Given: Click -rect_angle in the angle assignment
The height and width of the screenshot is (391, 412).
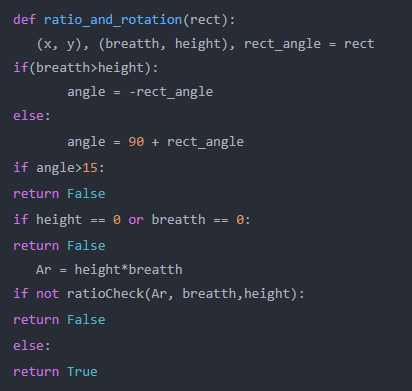Looking at the screenshot, I should pos(171,92).
